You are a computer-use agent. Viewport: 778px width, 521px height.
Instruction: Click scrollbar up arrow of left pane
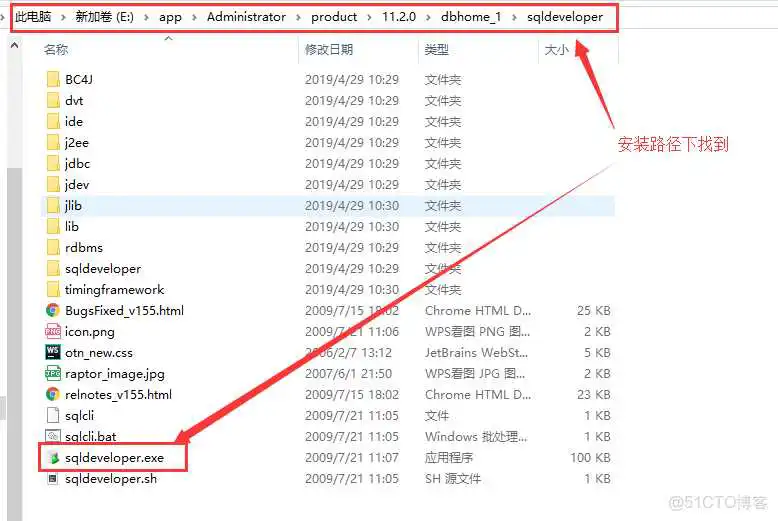[15, 45]
